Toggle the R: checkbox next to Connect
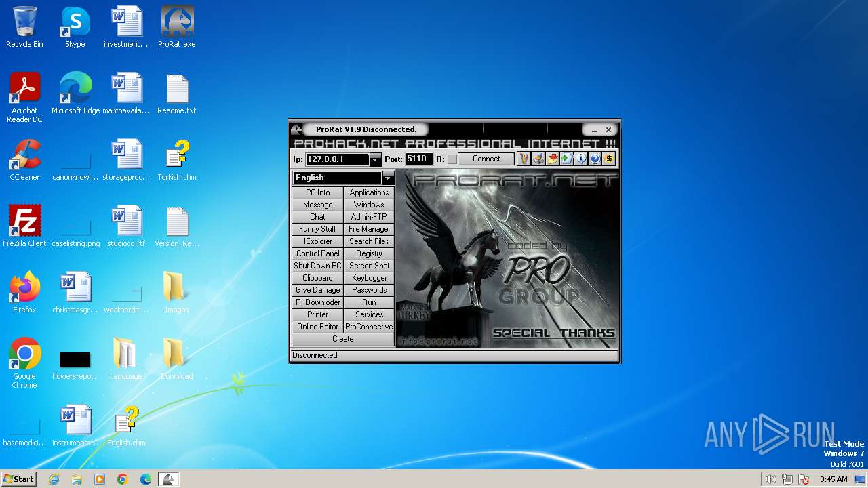868x488 pixels. [452, 159]
